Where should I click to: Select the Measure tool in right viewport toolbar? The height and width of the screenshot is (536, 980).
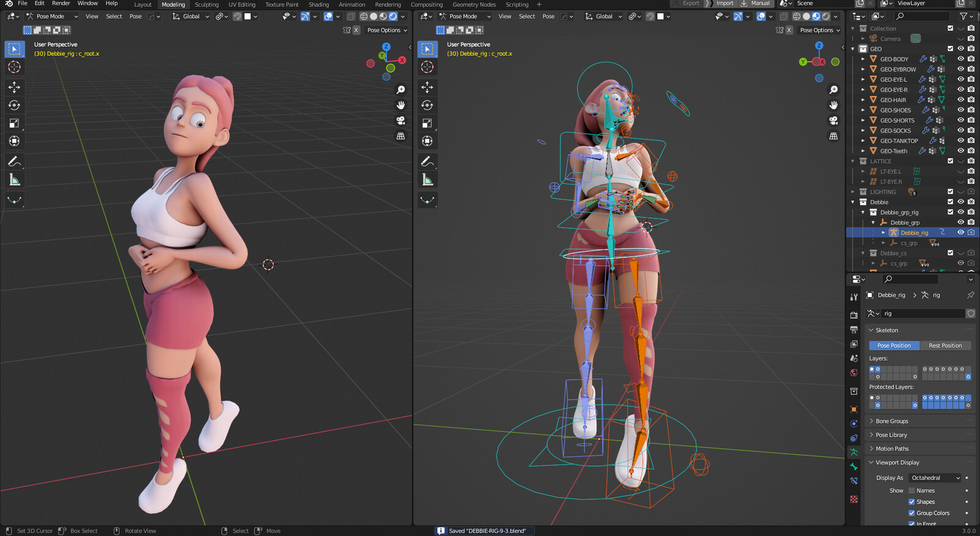[428, 179]
